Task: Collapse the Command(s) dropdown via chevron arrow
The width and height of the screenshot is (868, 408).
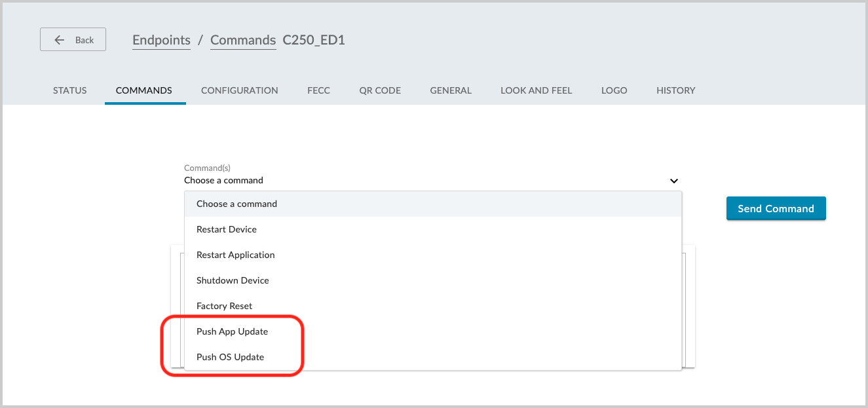Action: [673, 181]
